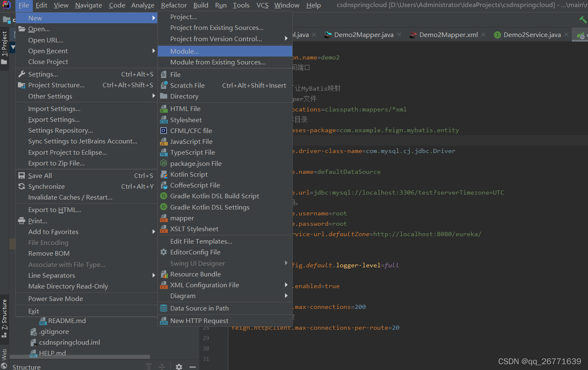Choose Module from Existing Sources...

[x=225, y=62]
